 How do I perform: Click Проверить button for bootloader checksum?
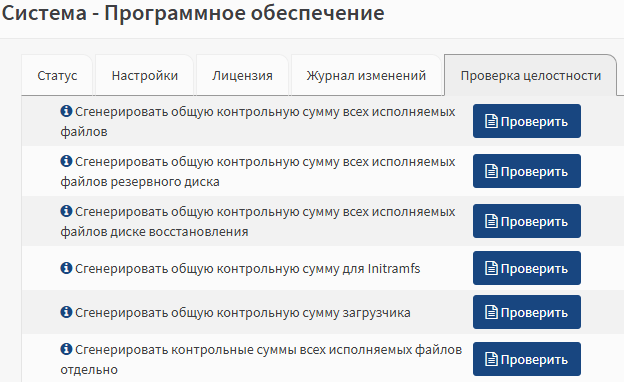526,312
